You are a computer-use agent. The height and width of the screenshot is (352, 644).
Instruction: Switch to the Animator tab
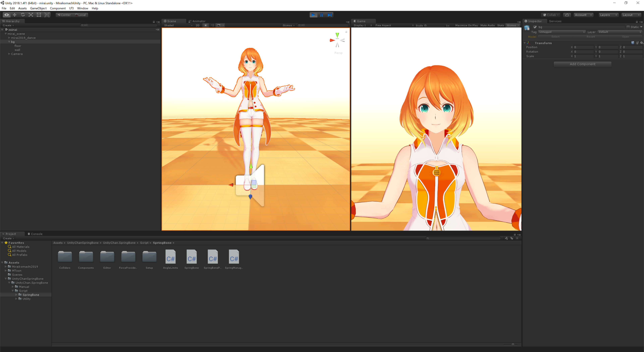click(197, 21)
